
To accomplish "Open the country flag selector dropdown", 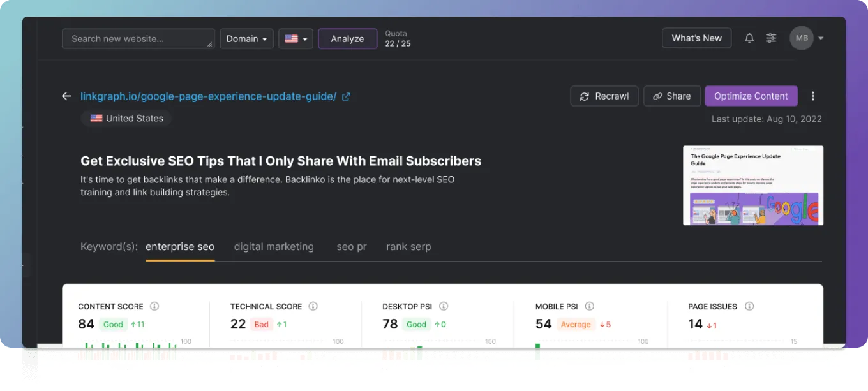I will pyautogui.click(x=296, y=39).
